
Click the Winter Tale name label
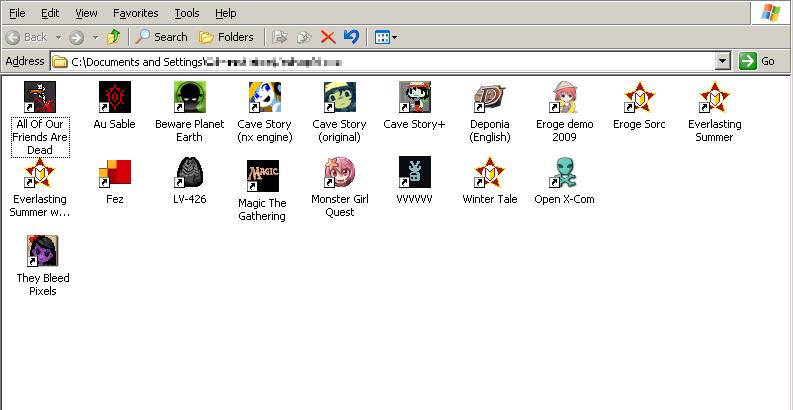tap(490, 199)
